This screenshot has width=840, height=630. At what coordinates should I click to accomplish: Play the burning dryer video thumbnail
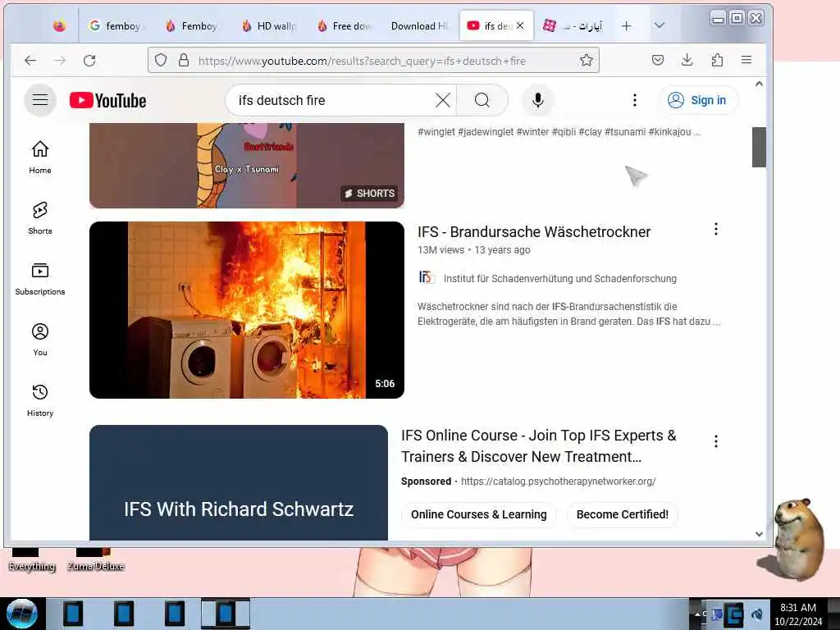pos(247,309)
